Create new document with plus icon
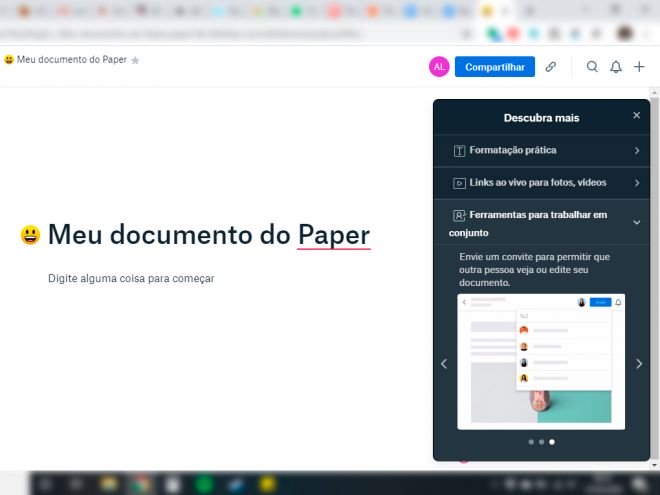 (x=639, y=67)
